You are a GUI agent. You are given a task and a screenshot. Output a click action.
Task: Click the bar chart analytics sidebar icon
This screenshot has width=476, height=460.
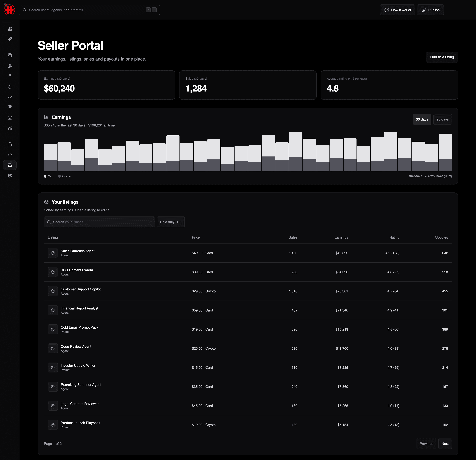10,128
